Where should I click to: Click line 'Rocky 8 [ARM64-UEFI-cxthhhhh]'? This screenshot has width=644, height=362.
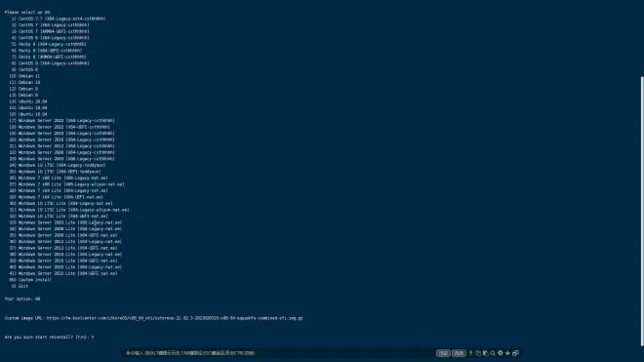[50, 57]
